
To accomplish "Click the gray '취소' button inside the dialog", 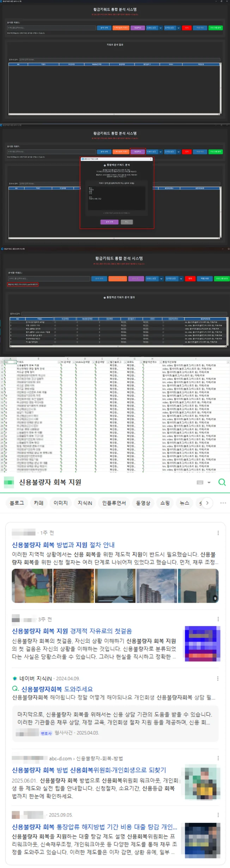I will point(127,222).
